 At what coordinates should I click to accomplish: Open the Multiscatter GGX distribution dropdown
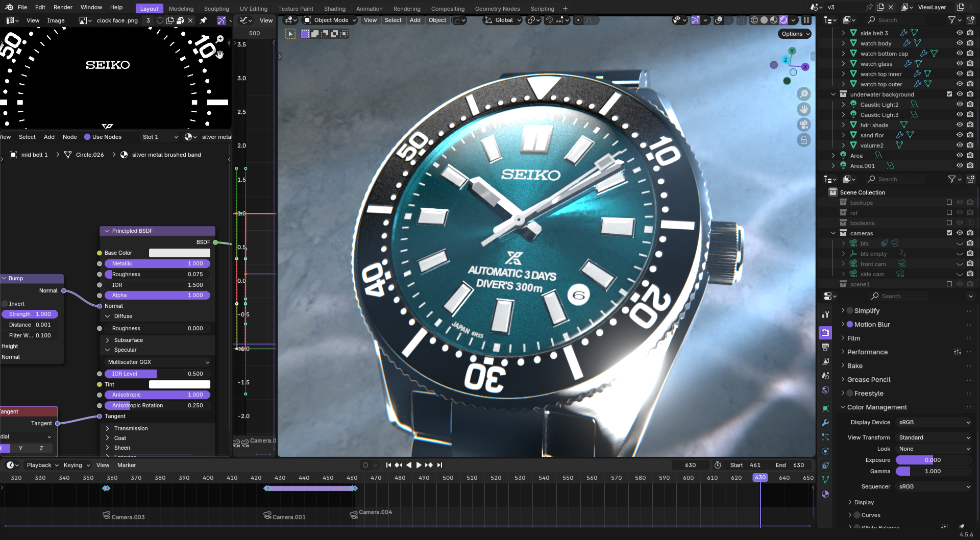coord(158,362)
